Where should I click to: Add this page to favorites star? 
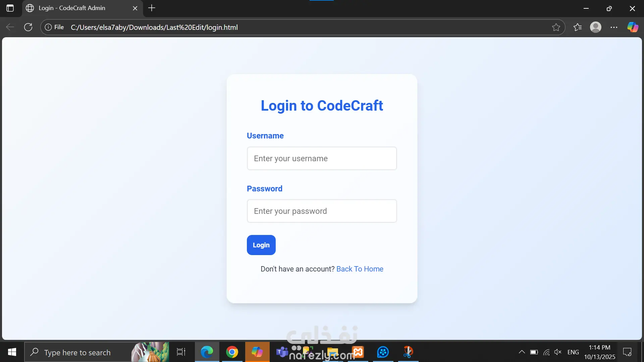coord(556,27)
